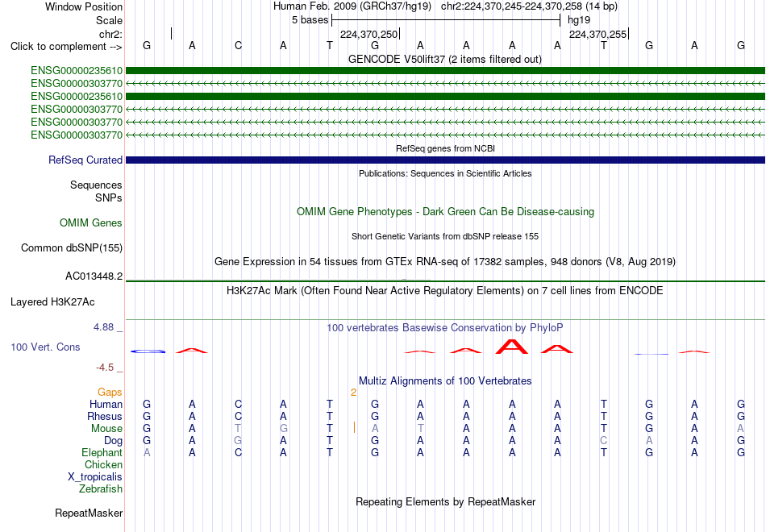Image resolution: width=766 pixels, height=532 pixels.
Task: Open "Multiz Alignments of 100 Vertebrates" title
Action: [x=445, y=381]
